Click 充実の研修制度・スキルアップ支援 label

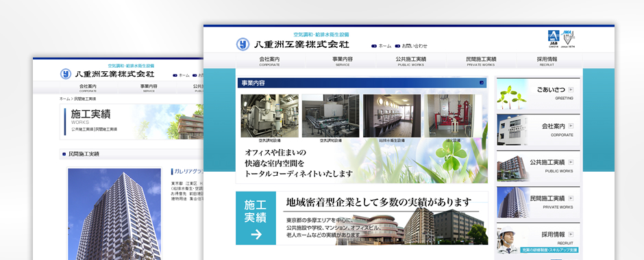pyautogui.click(x=549, y=250)
